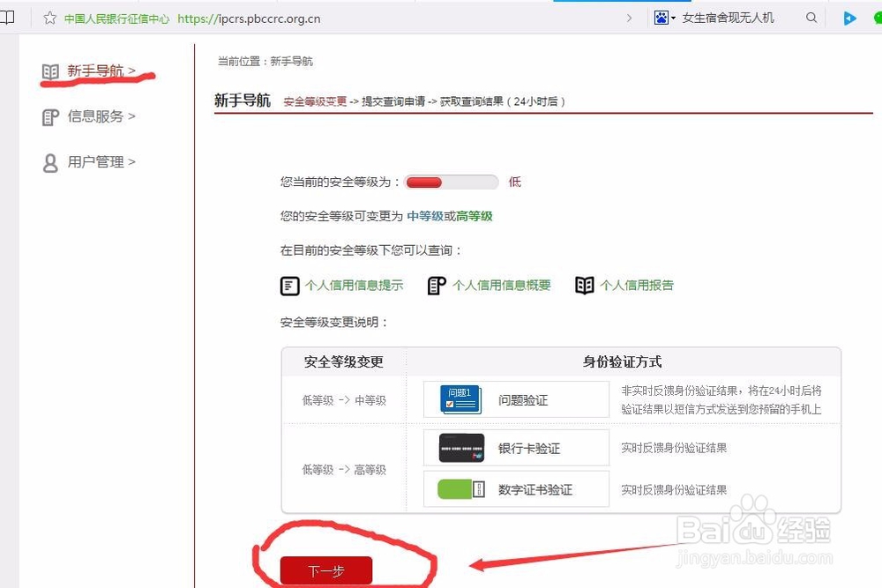
Task: Expand the search engine dropdown arrow
Action: (673, 19)
